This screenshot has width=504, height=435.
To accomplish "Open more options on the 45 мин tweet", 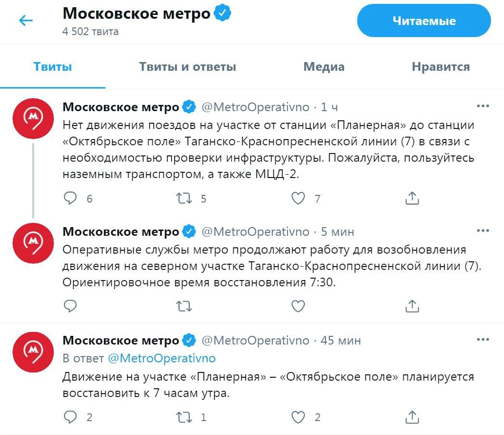I will [x=482, y=340].
